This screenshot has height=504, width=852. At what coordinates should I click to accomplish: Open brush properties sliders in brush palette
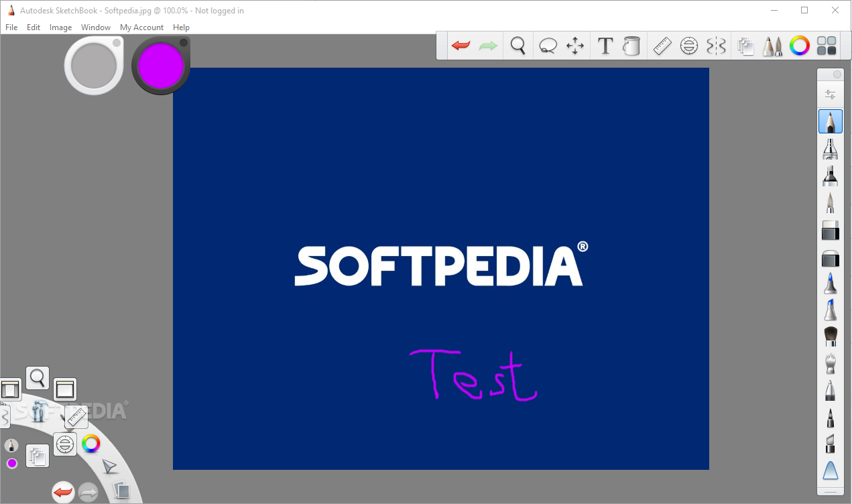point(831,94)
